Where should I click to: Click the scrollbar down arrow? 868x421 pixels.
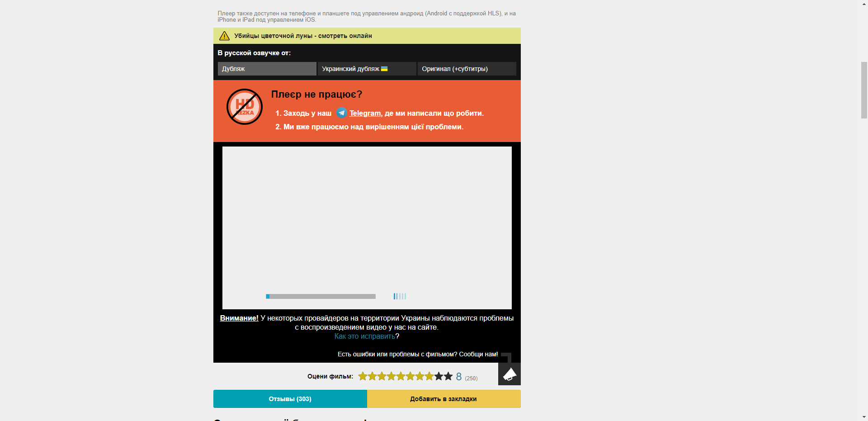coord(864,417)
